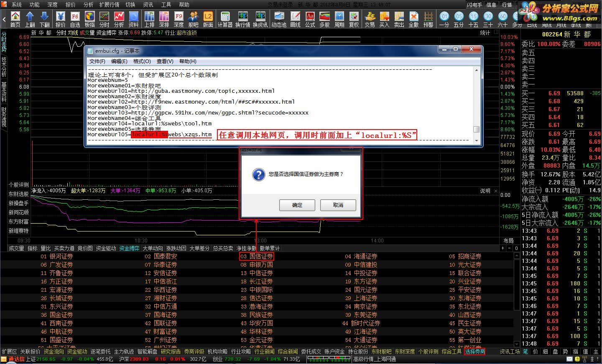This screenshot has height=364, width=602.
Task: Switch to the 大单动向 indicator tab
Action: 153,248
